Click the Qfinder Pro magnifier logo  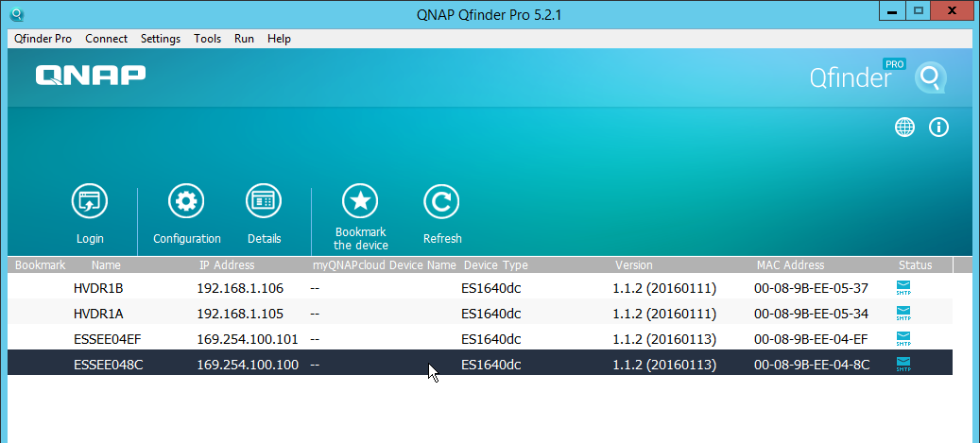929,77
